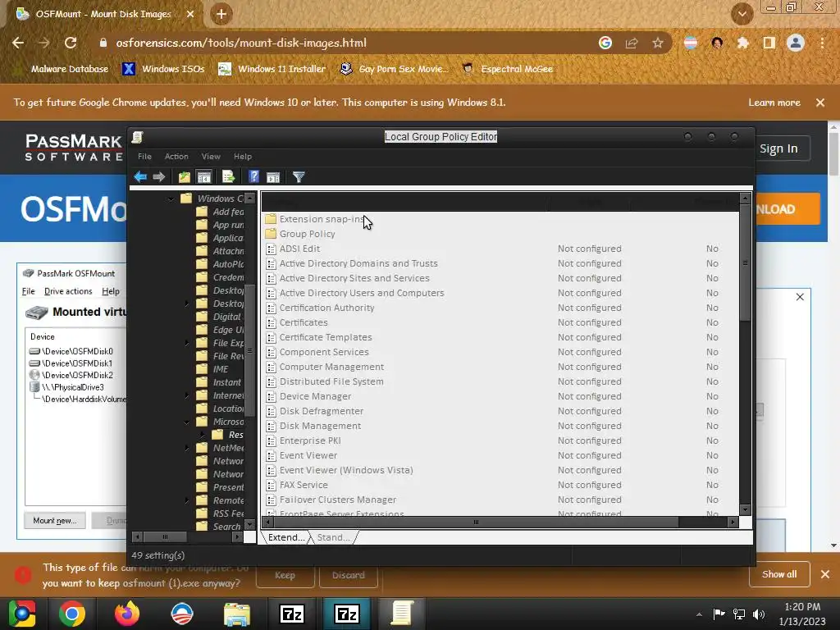This screenshot has width=840, height=630.
Task: Open the Chrome extensions puzzle icon
Action: click(x=743, y=43)
